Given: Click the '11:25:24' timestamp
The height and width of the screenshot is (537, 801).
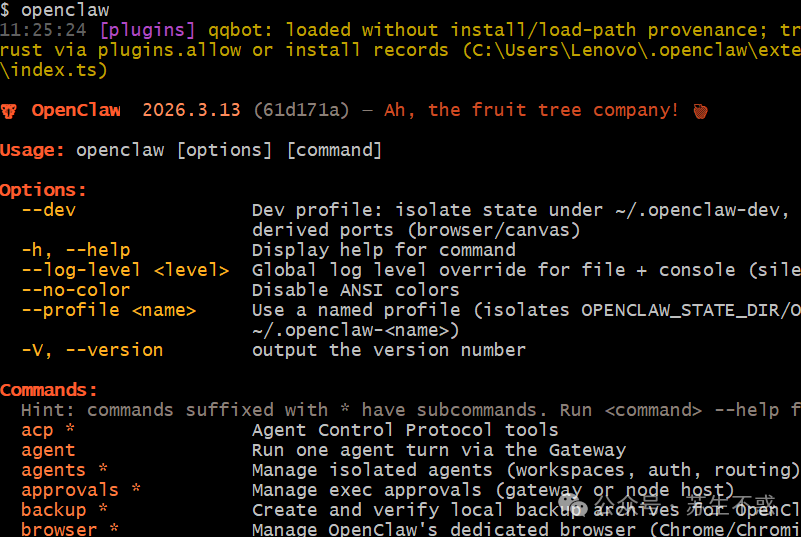Looking at the screenshot, I should coord(43,30).
